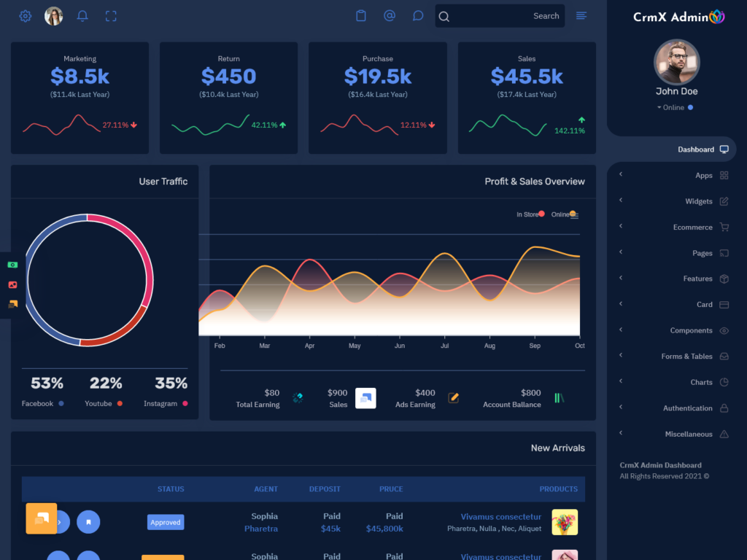
Task: Click the Approved status button
Action: click(x=166, y=522)
